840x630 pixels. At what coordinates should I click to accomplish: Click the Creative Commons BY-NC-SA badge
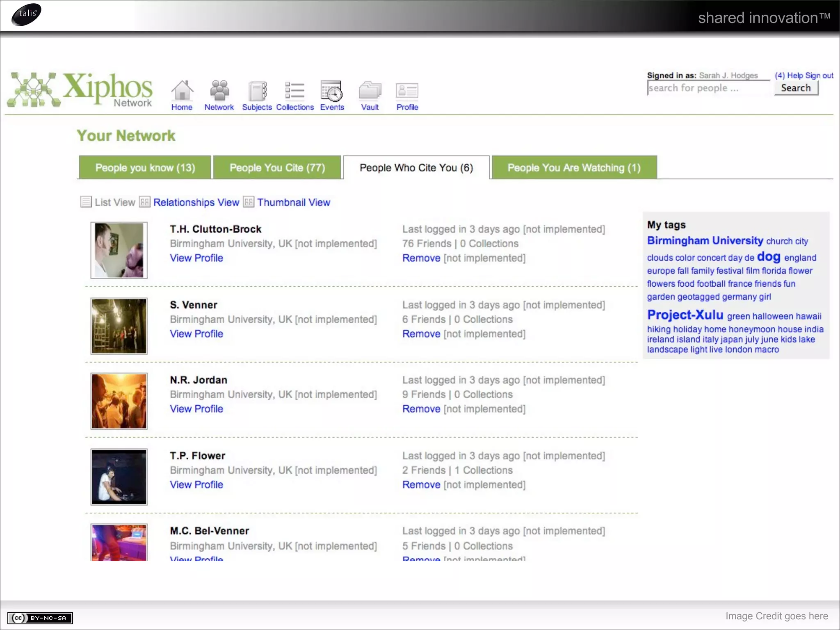40,618
